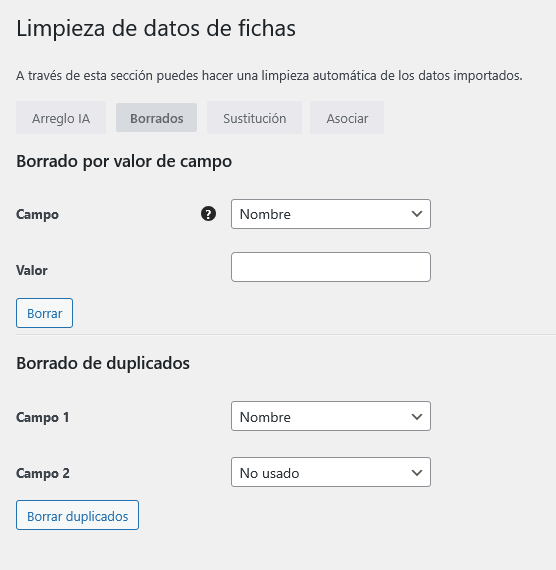The image size is (556, 570).
Task: Open the Sustitución tab
Action: pos(255,118)
